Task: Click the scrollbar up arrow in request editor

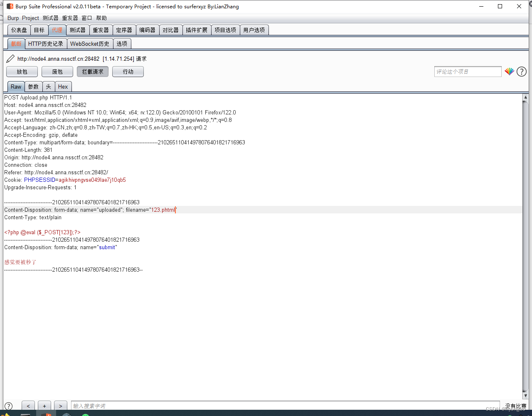Action: point(525,97)
